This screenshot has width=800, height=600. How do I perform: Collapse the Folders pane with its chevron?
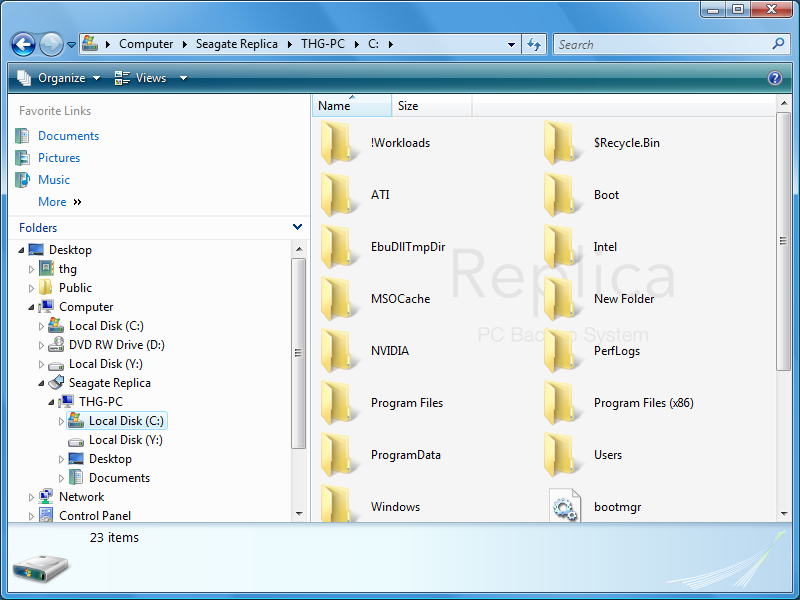(297, 227)
